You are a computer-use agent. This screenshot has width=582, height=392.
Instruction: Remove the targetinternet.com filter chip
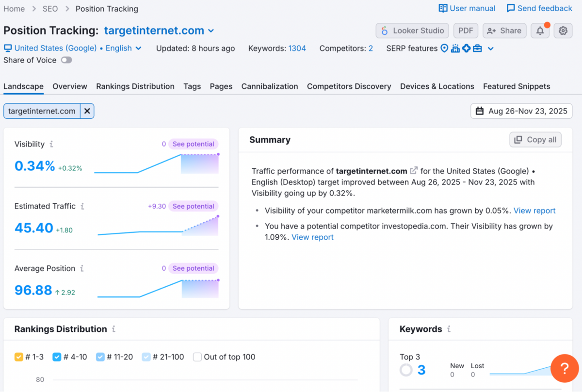[87, 111]
